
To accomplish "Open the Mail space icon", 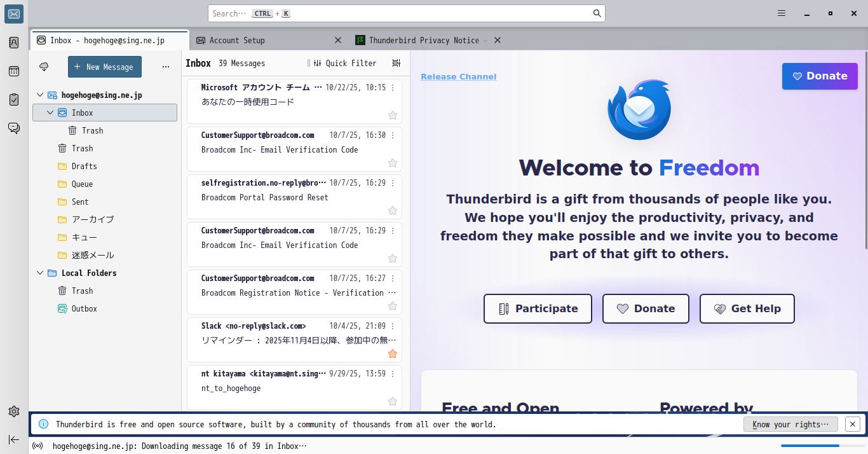I will (x=14, y=14).
